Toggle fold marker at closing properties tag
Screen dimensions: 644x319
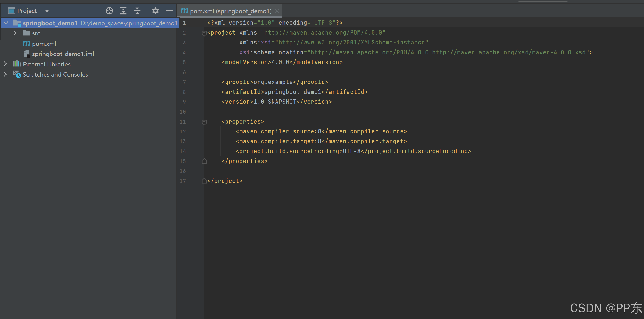click(204, 161)
